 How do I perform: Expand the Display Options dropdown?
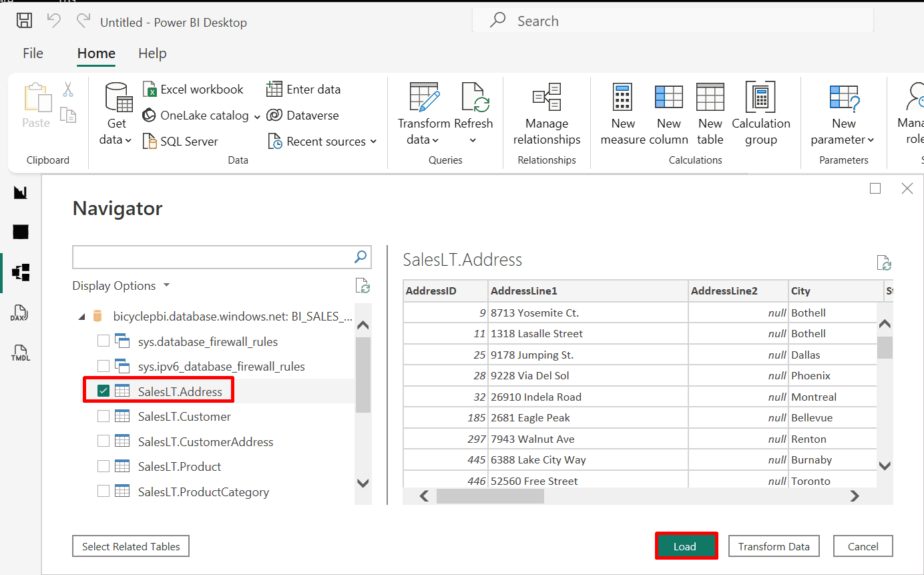pyautogui.click(x=121, y=286)
